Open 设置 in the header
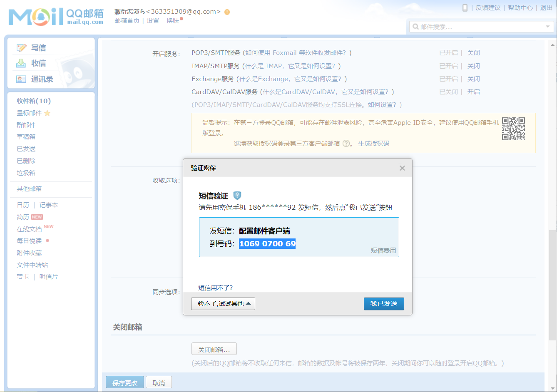Screen dimensions: 557x392 (153, 21)
